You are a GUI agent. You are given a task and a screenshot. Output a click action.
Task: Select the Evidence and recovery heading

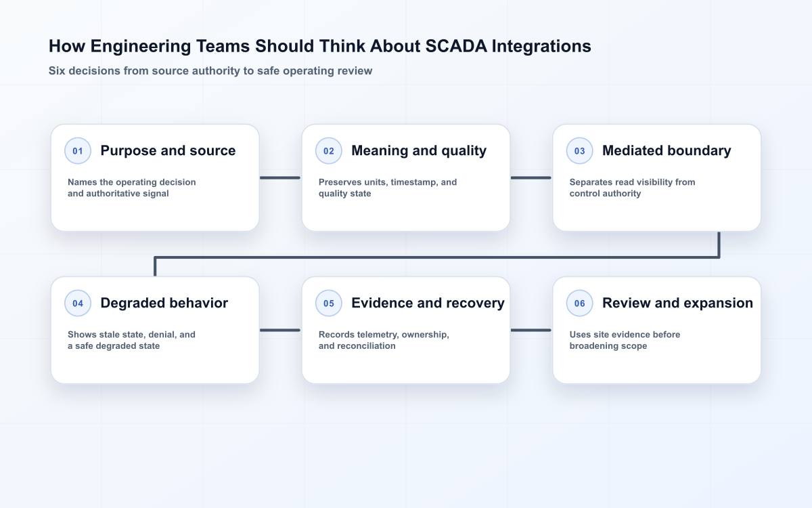pyautogui.click(x=428, y=303)
